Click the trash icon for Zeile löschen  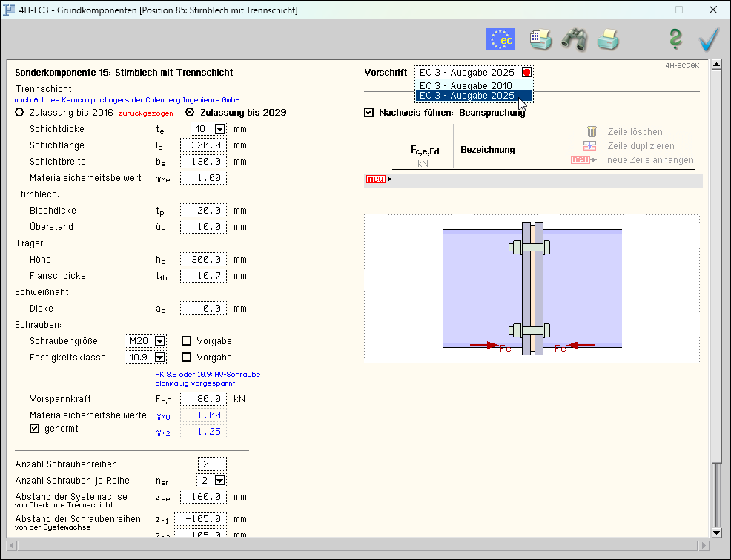pyautogui.click(x=592, y=132)
